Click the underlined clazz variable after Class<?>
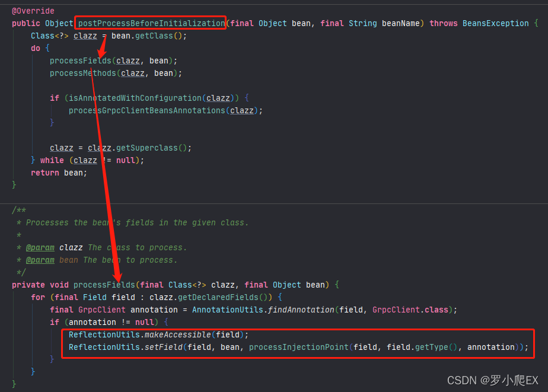 pyautogui.click(x=85, y=35)
